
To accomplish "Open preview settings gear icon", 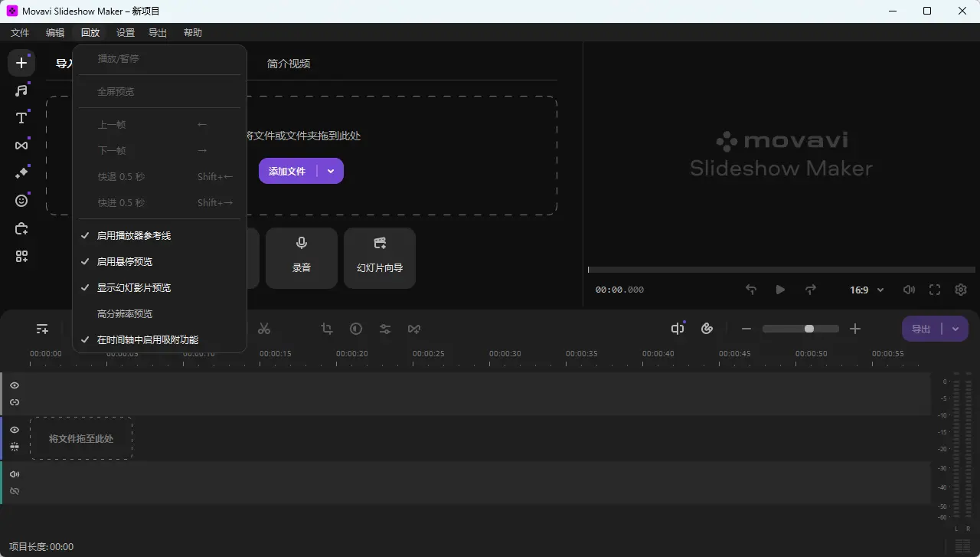I will [x=961, y=290].
